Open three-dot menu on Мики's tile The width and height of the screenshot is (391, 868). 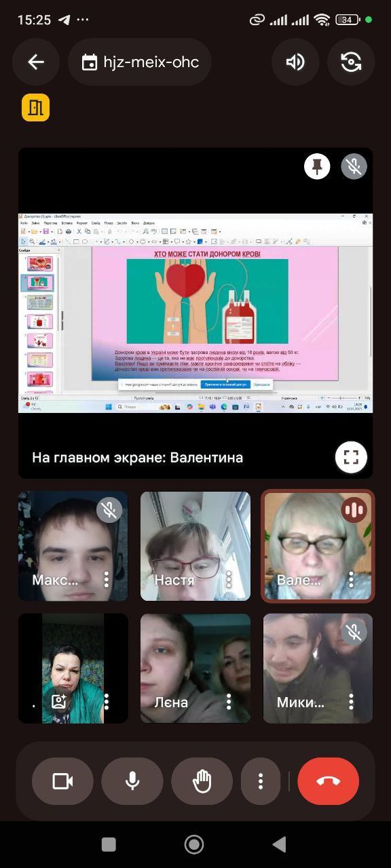point(351,702)
